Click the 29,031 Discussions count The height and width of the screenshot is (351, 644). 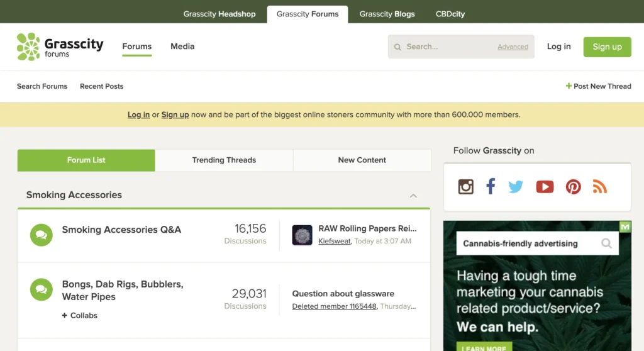pyautogui.click(x=245, y=299)
